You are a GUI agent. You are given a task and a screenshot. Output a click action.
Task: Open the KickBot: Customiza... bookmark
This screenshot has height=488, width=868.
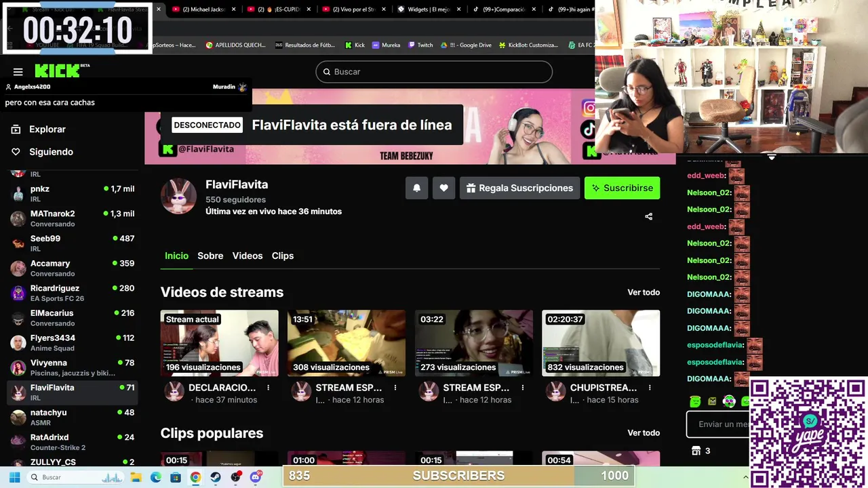(528, 45)
